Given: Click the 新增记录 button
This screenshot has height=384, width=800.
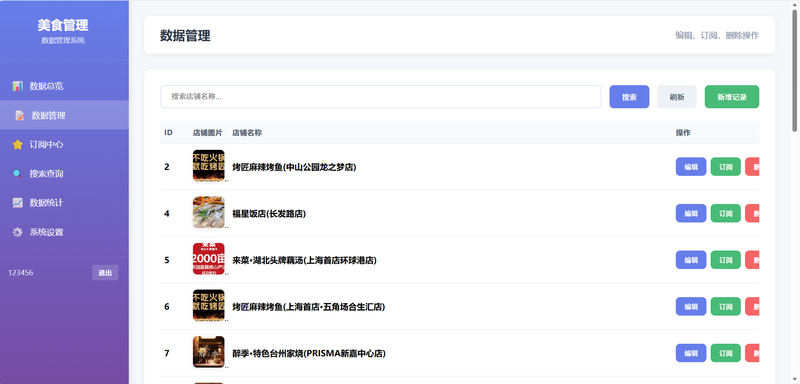Looking at the screenshot, I should click(732, 97).
